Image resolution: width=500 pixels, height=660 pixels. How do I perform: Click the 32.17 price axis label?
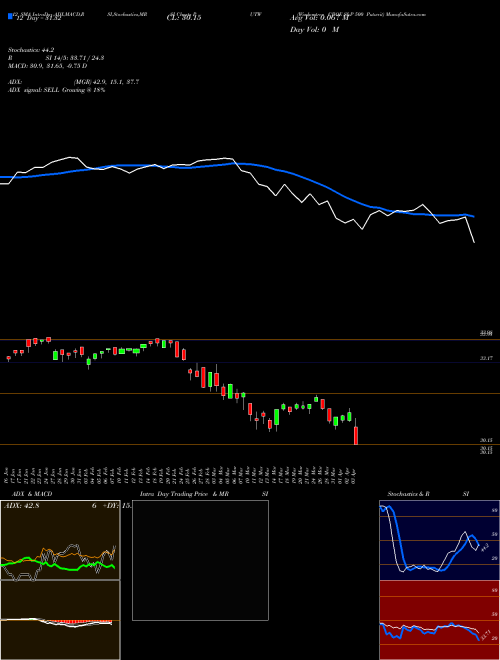487,358
